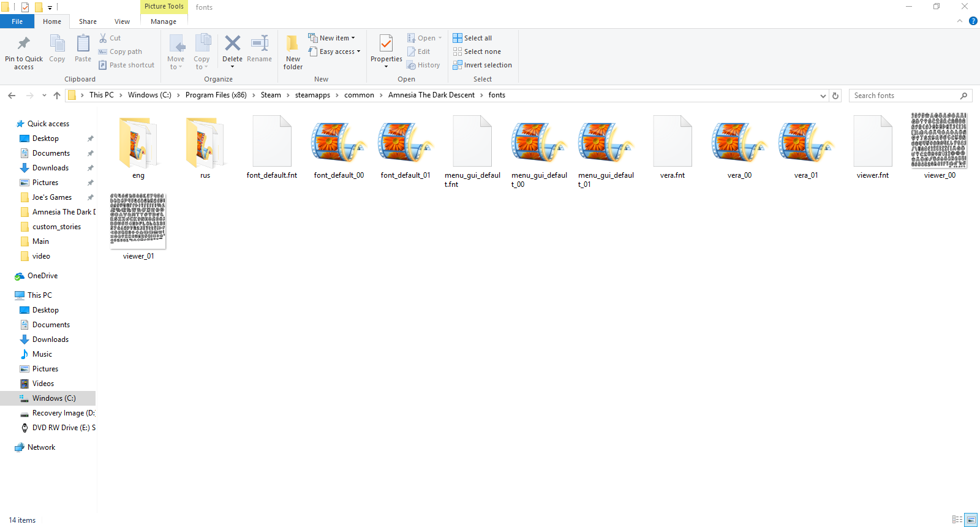This screenshot has width=980, height=527.
Task: Click the Delete icon in the ribbon
Action: 232,44
